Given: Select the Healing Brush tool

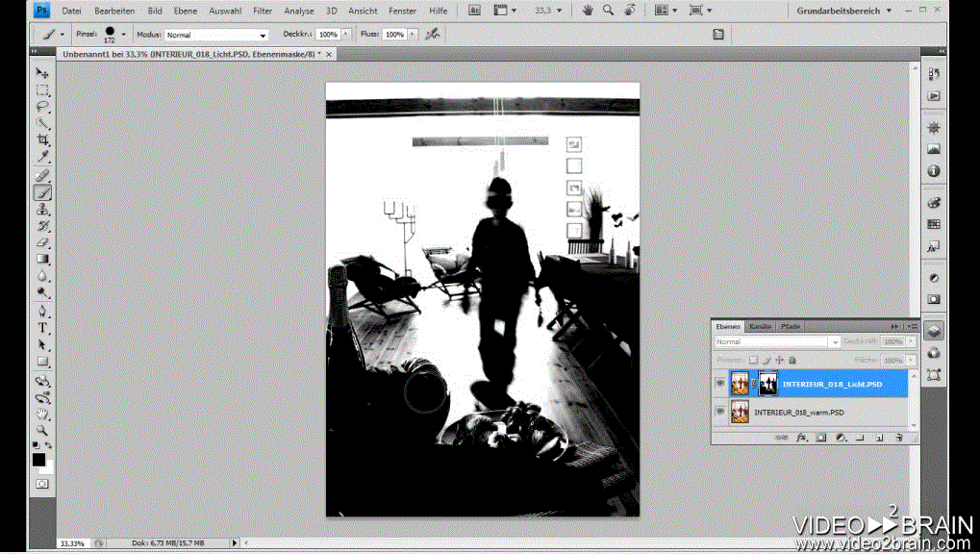Looking at the screenshot, I should coord(42,176).
